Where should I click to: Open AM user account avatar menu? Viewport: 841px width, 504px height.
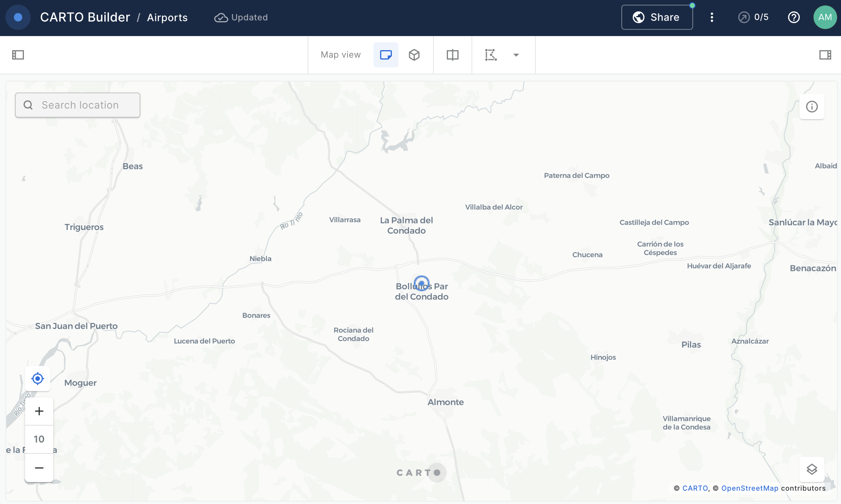(x=825, y=17)
